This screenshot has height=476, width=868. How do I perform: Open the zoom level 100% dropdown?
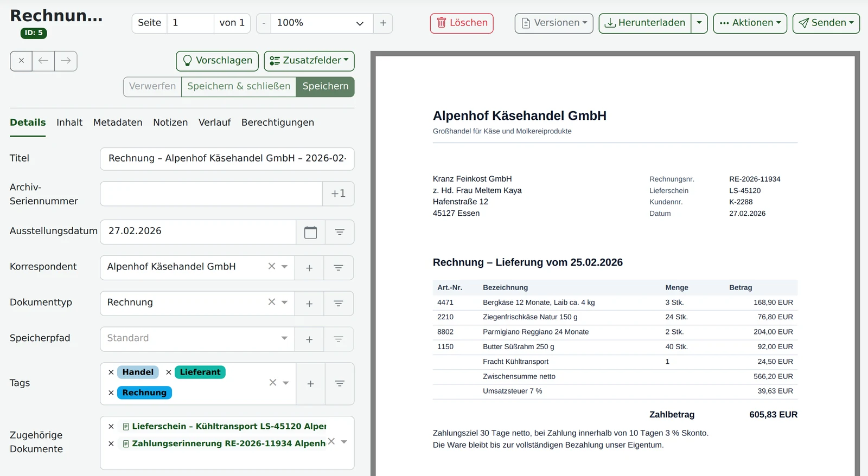tap(322, 23)
